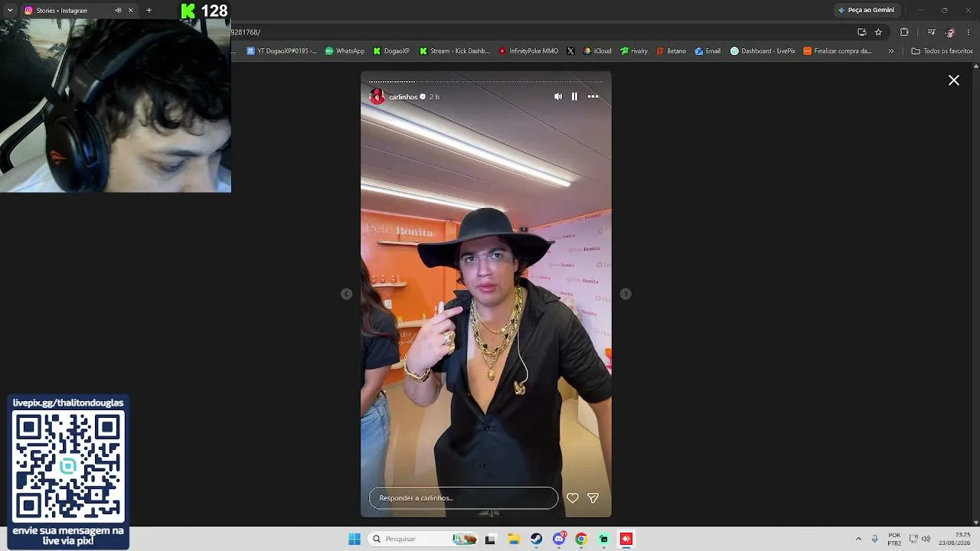The image size is (980, 551).
Task: Click the '2 h' story timestamp
Action: point(434,97)
